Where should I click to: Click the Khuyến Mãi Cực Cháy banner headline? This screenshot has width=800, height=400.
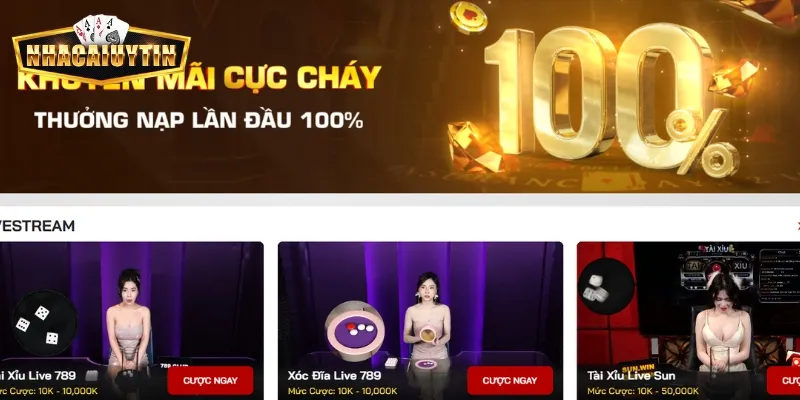click(x=199, y=77)
